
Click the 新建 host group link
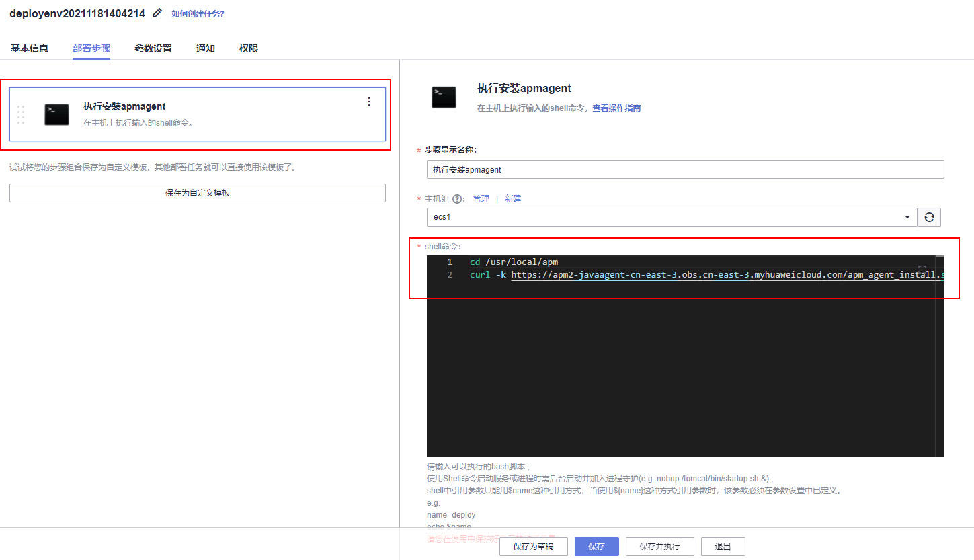[x=513, y=199]
